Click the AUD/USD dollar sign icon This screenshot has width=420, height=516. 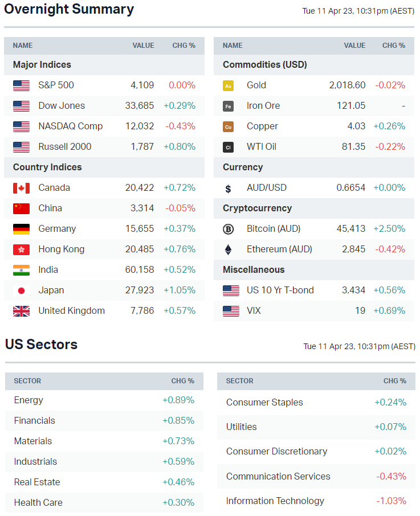(228, 189)
